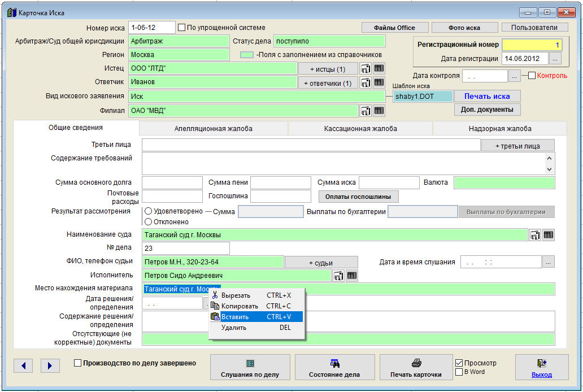Screen dimensions: 583x392
Task: Switch to Апелляционная жалоба tab
Action: [213, 129]
